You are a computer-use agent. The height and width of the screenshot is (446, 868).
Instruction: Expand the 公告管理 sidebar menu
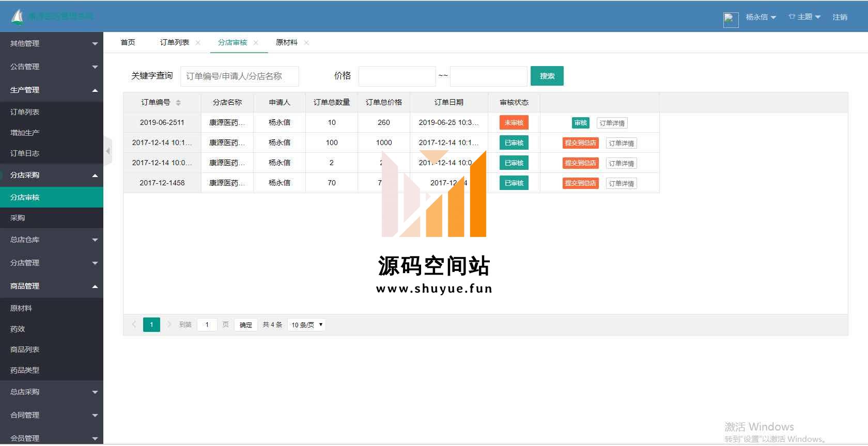point(52,67)
